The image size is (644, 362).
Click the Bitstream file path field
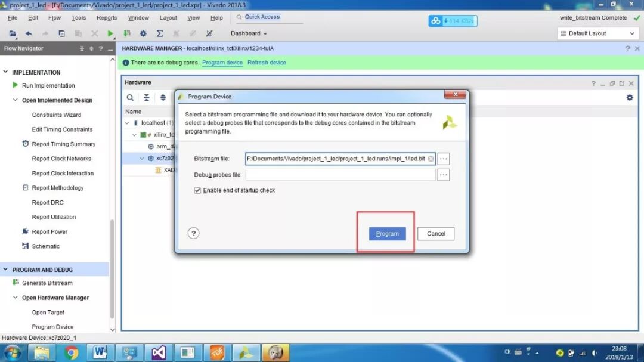[x=340, y=159]
